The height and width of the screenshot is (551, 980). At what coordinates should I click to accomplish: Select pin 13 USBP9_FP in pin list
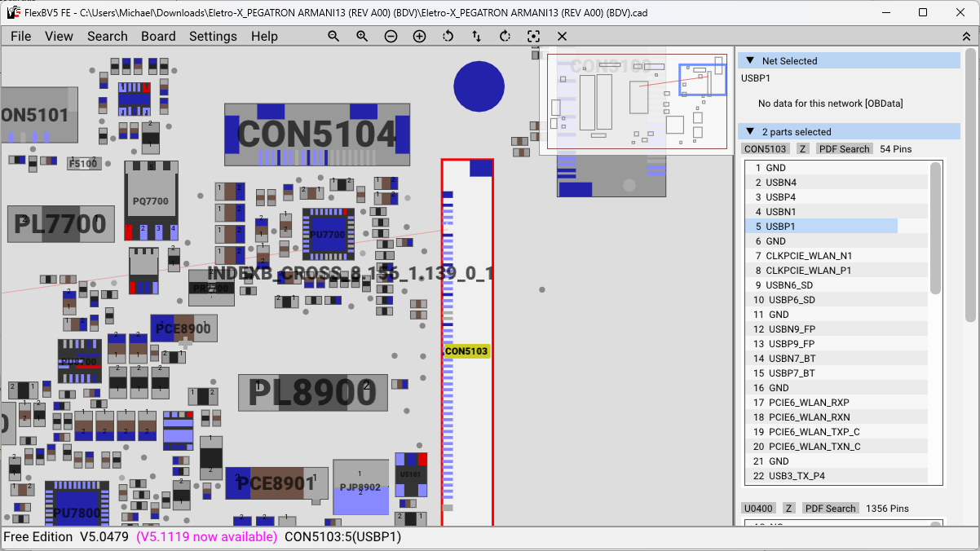[x=791, y=344]
